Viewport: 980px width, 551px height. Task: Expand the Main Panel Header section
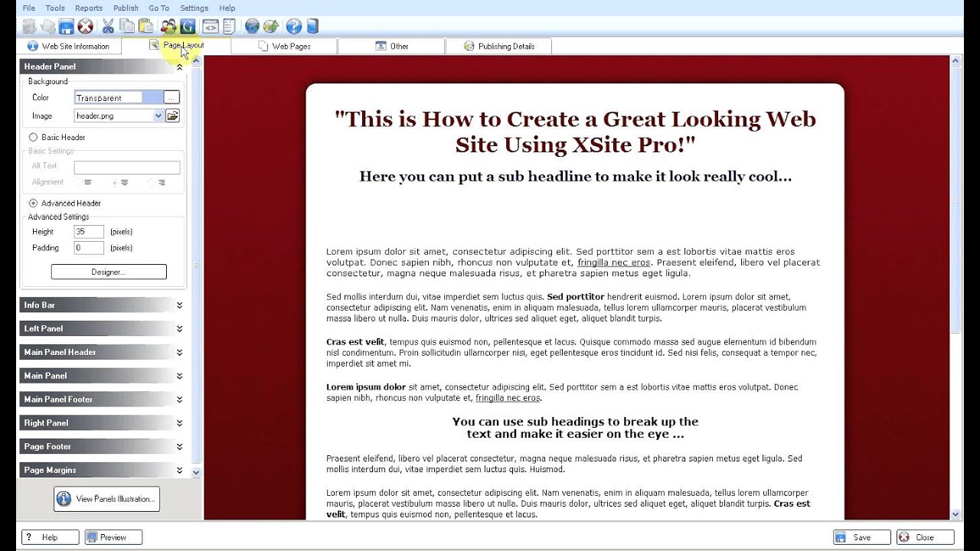[x=179, y=352]
